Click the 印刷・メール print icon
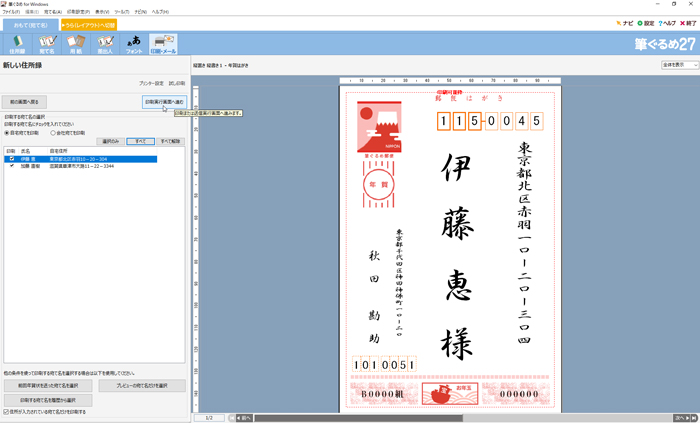 [163, 43]
